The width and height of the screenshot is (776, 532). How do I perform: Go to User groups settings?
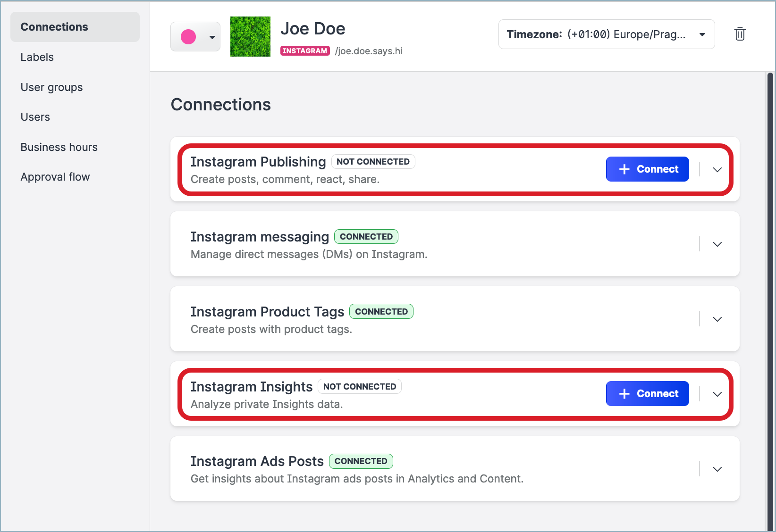pyautogui.click(x=51, y=87)
